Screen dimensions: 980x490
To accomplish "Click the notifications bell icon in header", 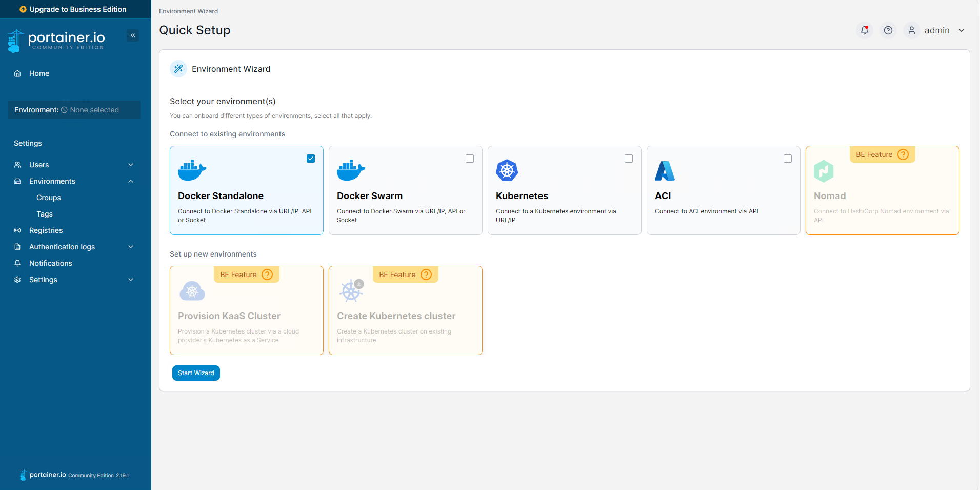I will click(x=864, y=30).
